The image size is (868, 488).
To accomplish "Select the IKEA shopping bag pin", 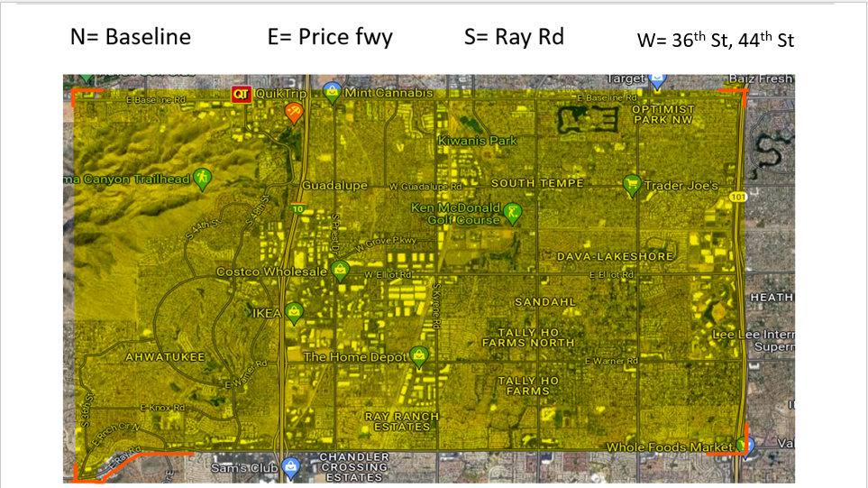I will click(x=294, y=313).
